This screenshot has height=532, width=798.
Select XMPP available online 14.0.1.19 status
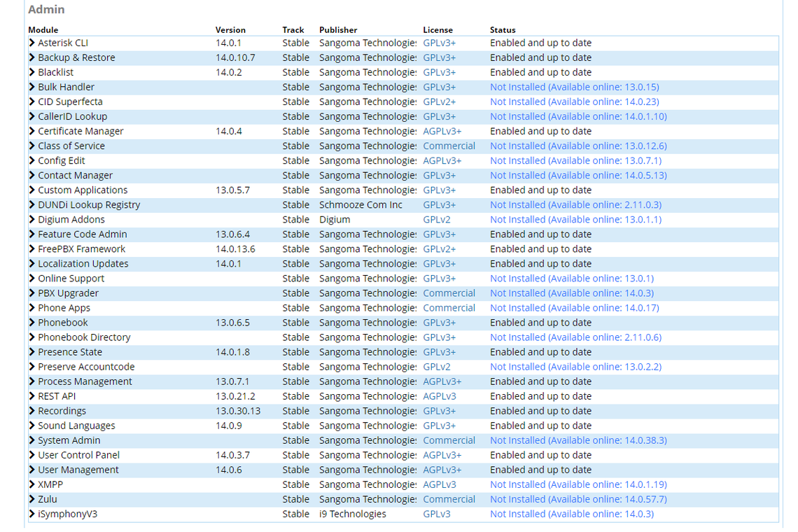578,484
